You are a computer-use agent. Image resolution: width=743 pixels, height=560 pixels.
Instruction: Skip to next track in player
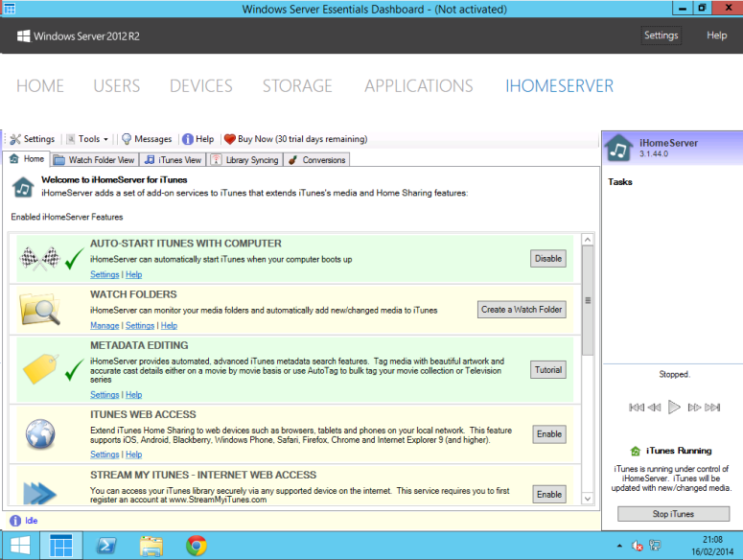point(712,408)
